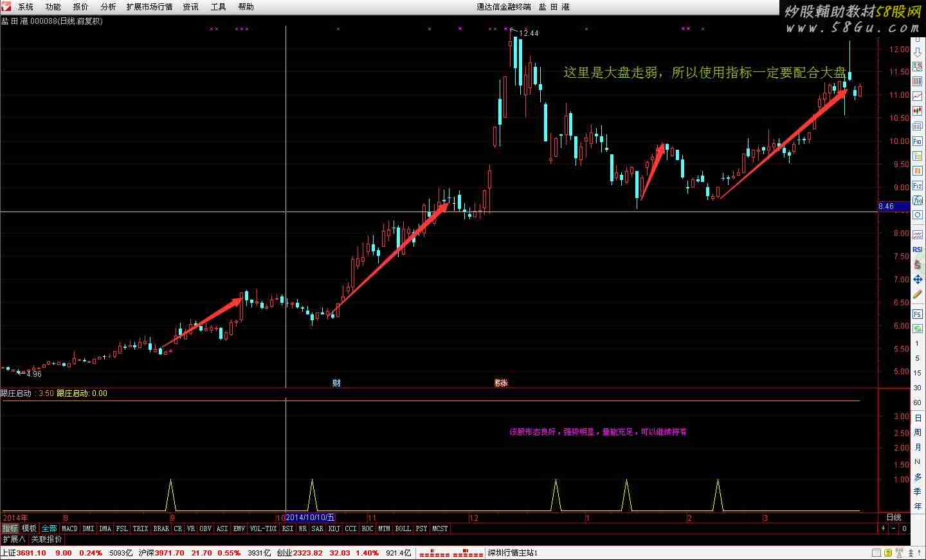
Task: Switch indicator to DMI
Action: point(88,528)
